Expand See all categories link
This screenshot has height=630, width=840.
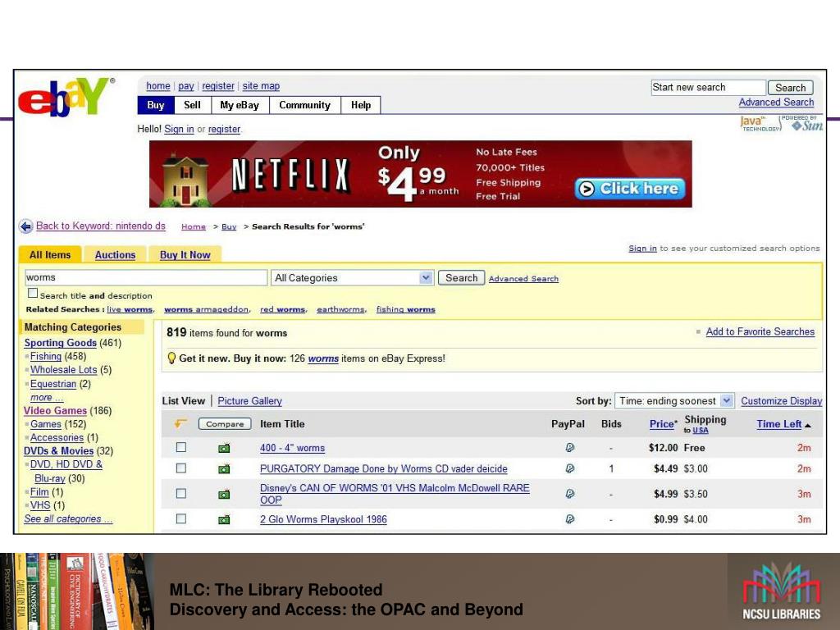pyautogui.click(x=68, y=518)
